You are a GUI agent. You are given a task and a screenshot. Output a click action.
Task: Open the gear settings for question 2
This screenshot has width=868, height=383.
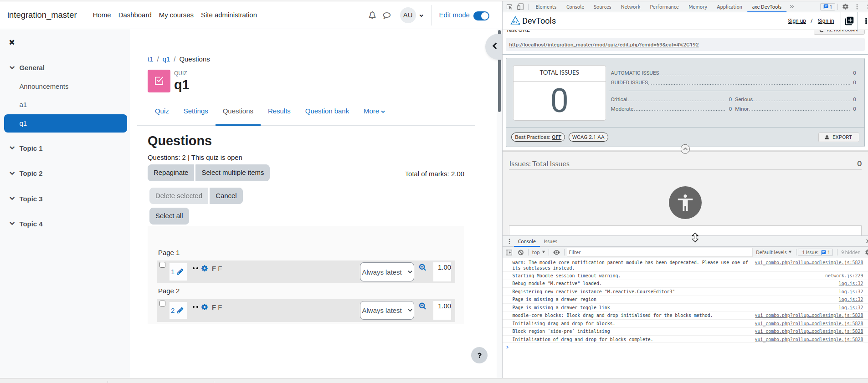coord(205,307)
